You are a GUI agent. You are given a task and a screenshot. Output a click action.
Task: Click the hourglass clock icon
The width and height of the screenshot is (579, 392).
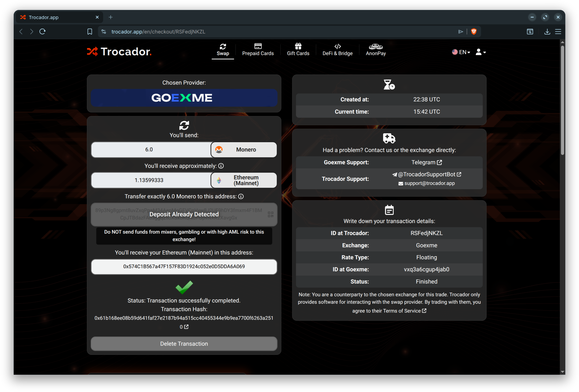[389, 84]
